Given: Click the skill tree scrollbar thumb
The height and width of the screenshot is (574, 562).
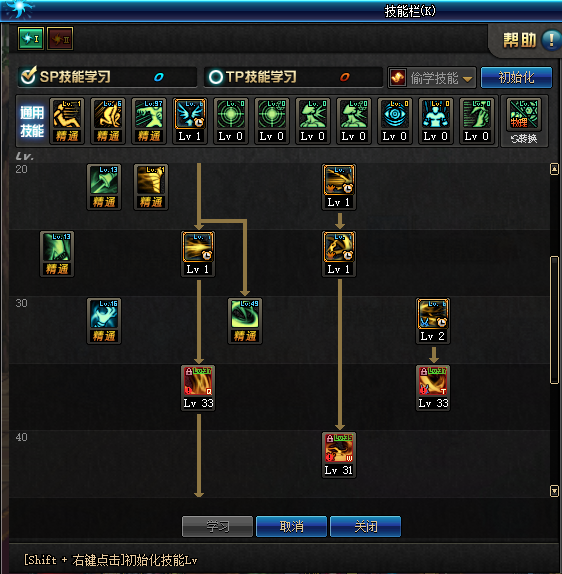Looking at the screenshot, I should click(554, 320).
